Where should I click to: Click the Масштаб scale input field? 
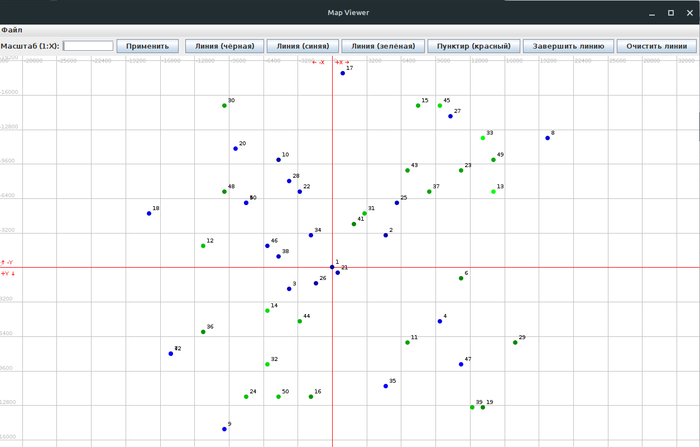point(88,46)
